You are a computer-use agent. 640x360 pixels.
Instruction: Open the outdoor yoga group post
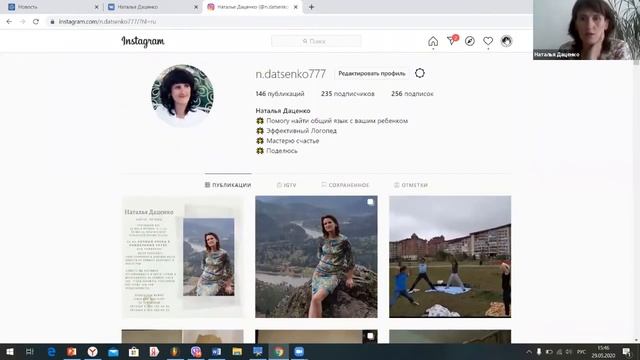[450, 257]
